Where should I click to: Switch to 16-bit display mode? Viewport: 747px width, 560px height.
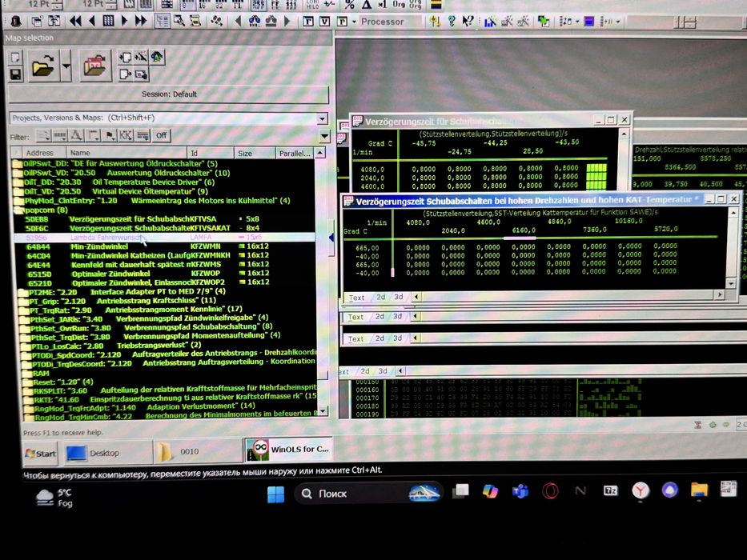(x=203, y=5)
